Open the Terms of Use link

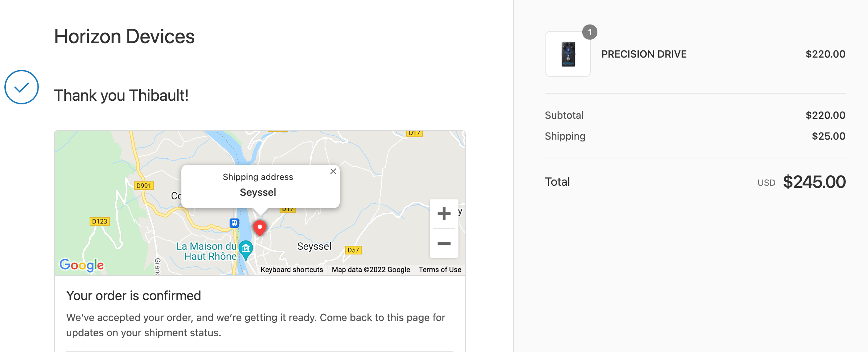tap(440, 270)
